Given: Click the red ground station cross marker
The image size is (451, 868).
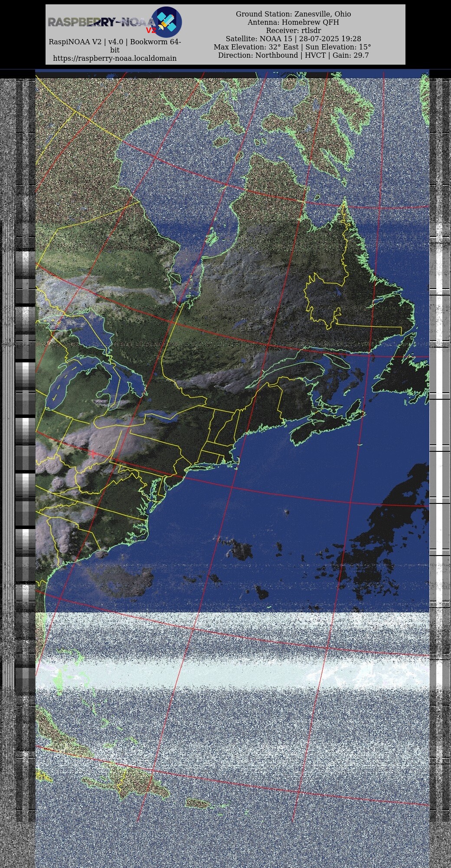Looking at the screenshot, I should (93, 454).
